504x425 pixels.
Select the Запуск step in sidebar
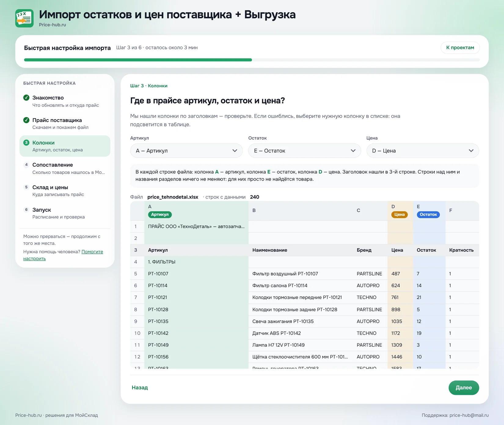coord(65,213)
